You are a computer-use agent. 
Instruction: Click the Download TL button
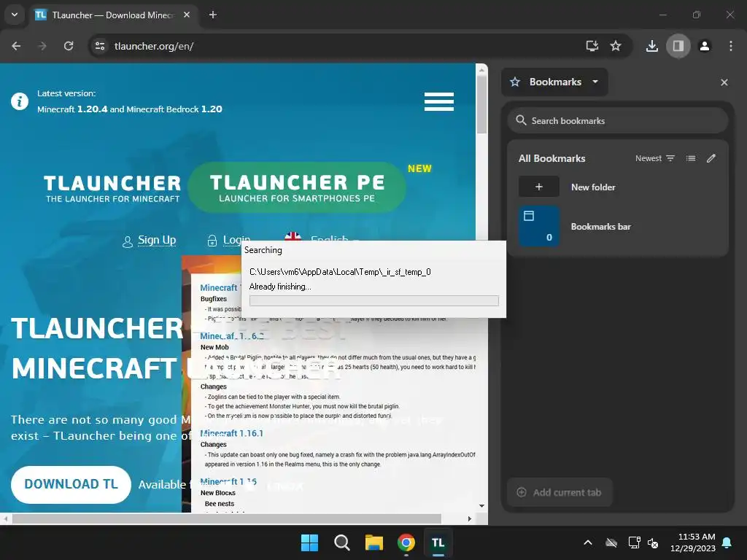(x=71, y=484)
